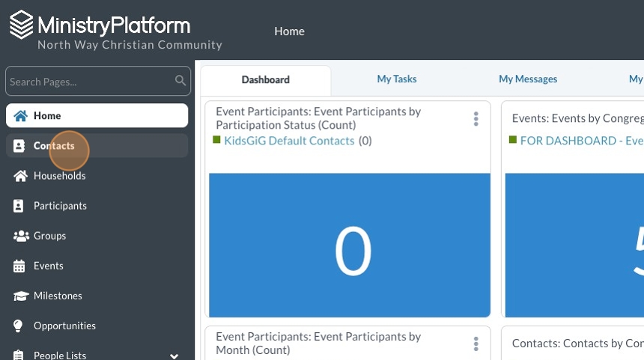Expand the People Lists chevron
644x360 pixels.
174,356
